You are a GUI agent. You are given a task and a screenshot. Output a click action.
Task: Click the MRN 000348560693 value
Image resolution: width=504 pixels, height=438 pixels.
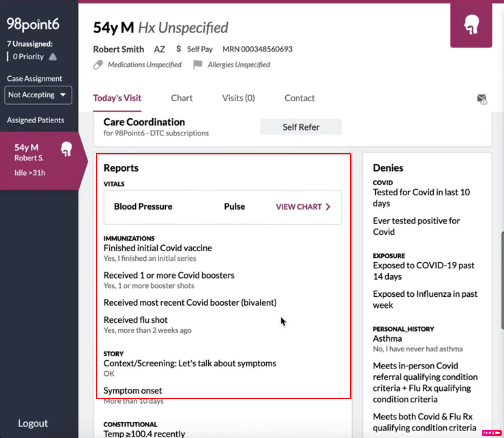(258, 49)
